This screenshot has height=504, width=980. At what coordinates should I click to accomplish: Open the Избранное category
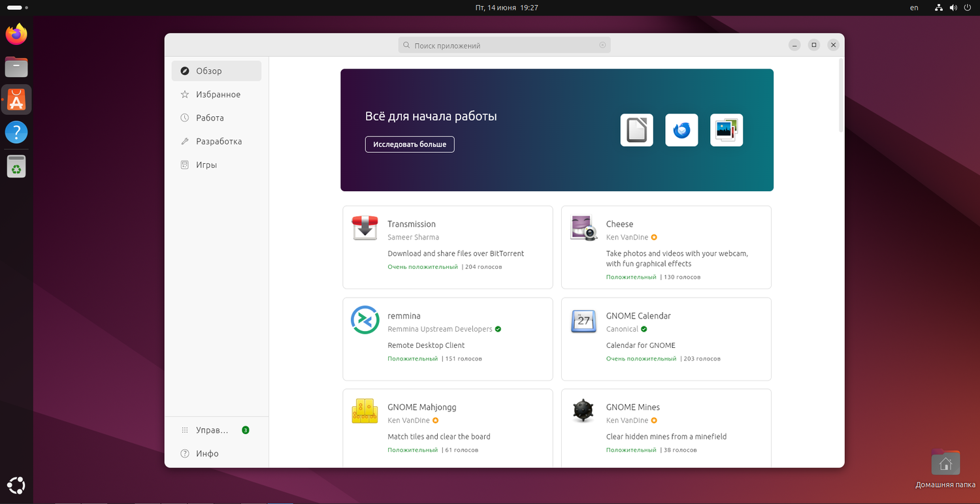216,95
